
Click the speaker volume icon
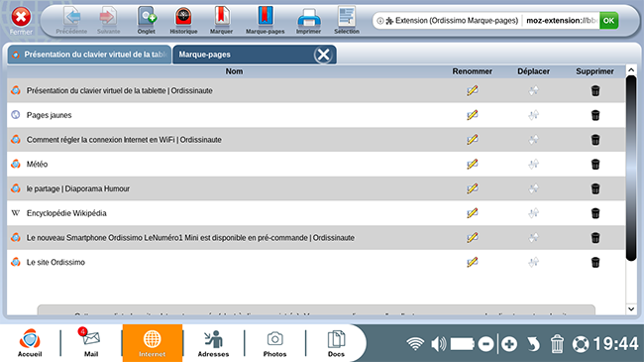439,343
